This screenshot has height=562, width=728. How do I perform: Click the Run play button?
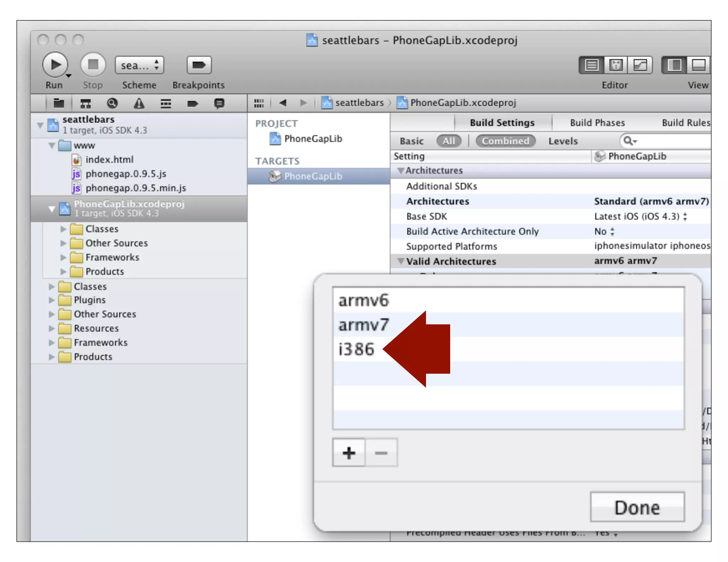pos(55,65)
